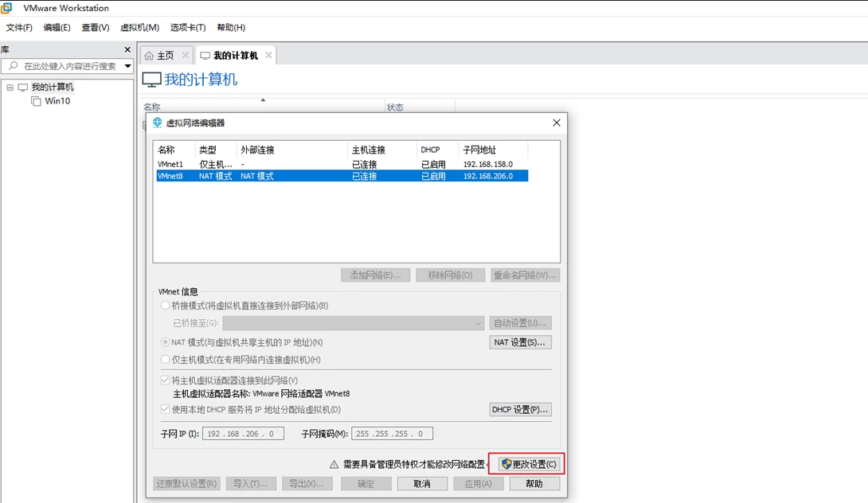Click subnet address 192.168.206.0
This screenshot has width=868, height=503.
click(x=487, y=176)
